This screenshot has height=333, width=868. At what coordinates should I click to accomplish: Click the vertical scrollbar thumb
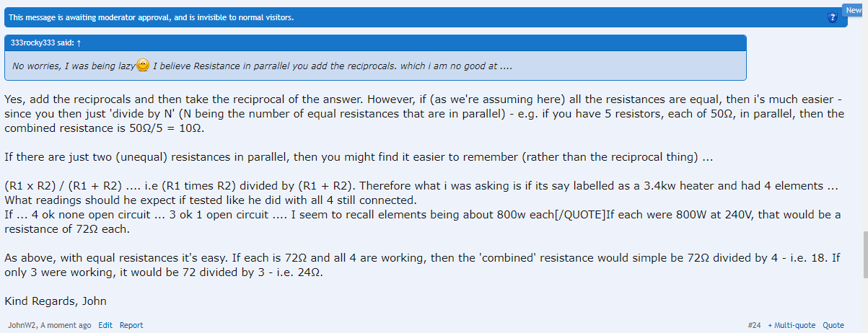pos(864,254)
